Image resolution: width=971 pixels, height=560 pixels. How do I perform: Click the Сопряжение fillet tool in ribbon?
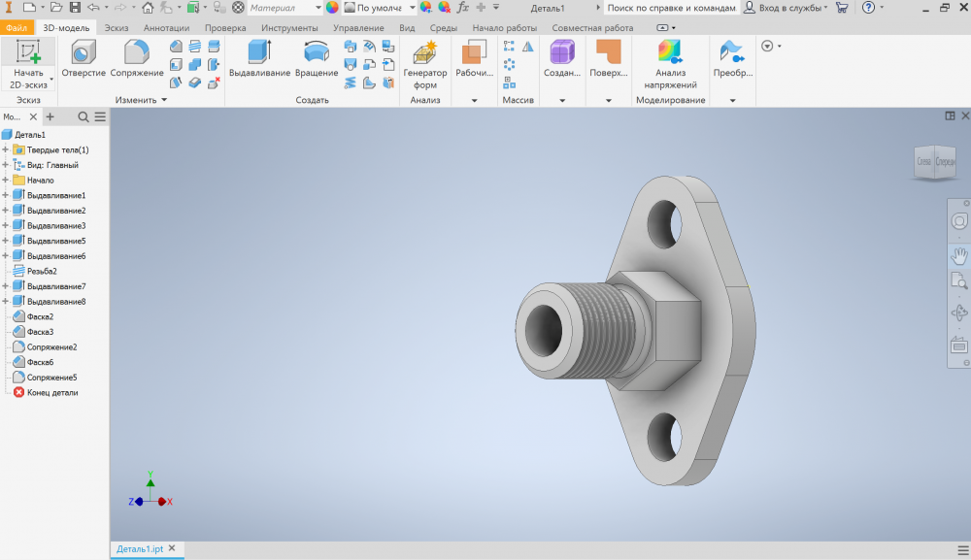(137, 59)
